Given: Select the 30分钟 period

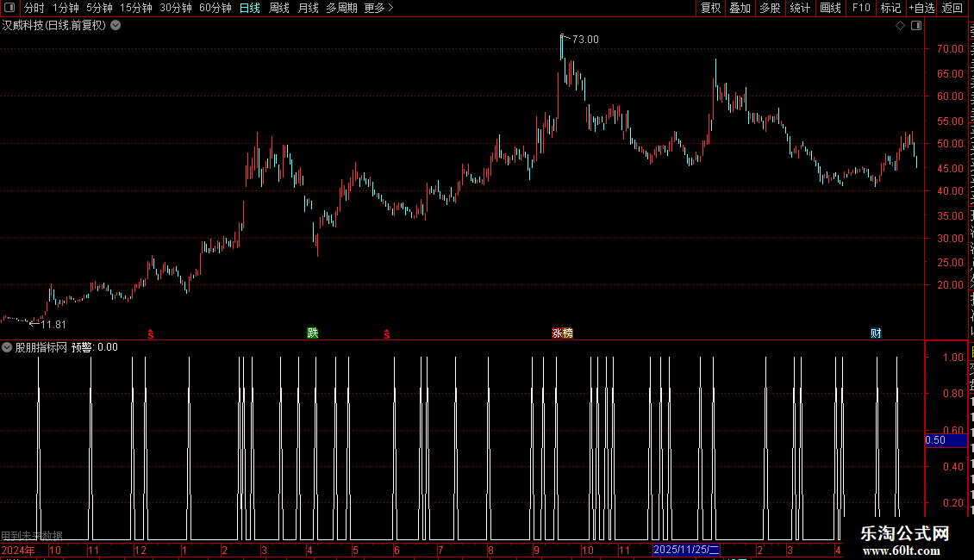Looking at the screenshot, I should tap(175, 8).
